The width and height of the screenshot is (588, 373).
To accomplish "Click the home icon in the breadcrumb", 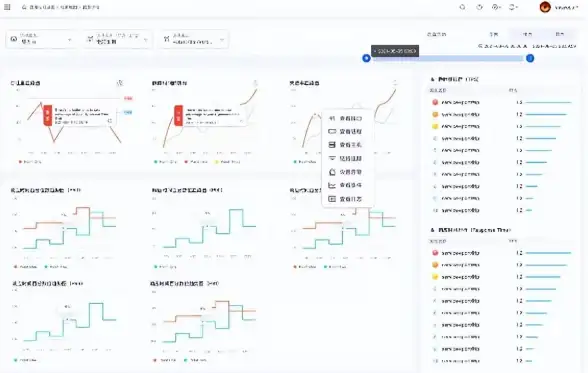I will [x=24, y=7].
